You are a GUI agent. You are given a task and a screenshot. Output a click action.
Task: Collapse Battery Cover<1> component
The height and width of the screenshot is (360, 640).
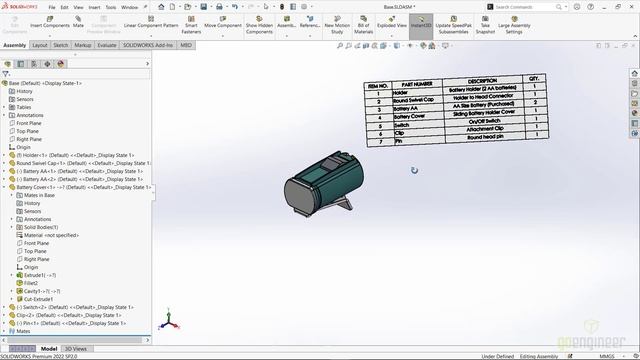[4, 187]
